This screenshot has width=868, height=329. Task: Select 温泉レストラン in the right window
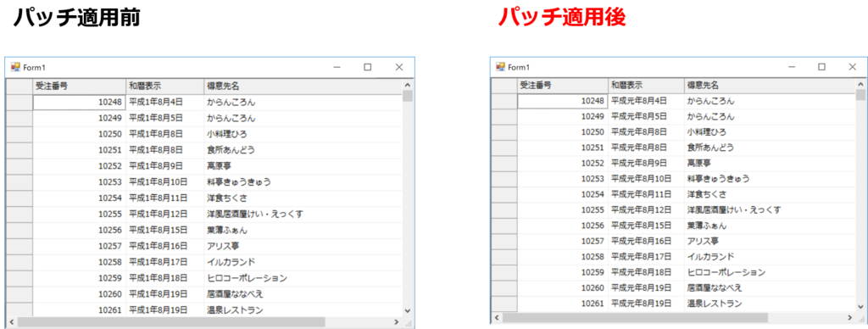point(770,304)
